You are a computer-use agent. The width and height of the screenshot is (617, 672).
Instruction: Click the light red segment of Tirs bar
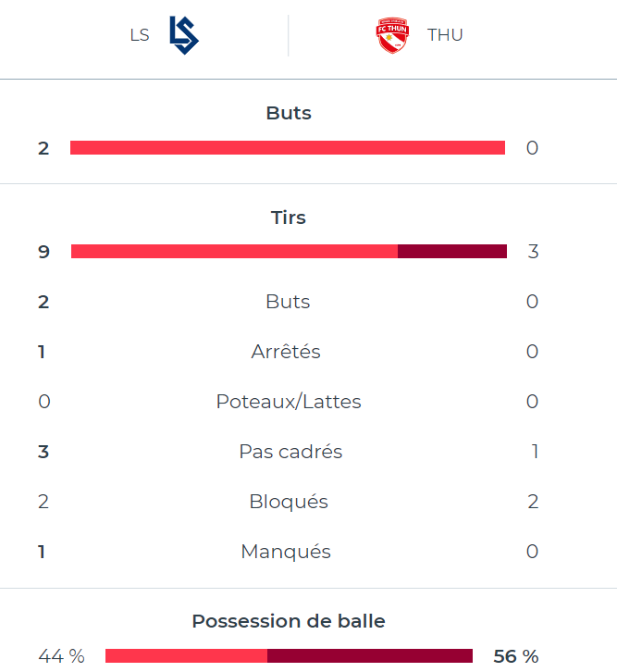tap(234, 252)
